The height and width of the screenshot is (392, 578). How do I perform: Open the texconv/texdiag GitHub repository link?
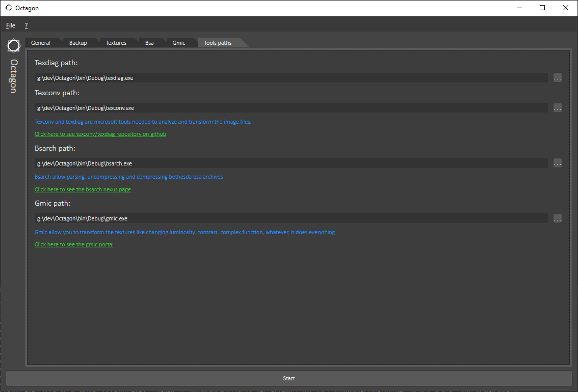(x=100, y=134)
